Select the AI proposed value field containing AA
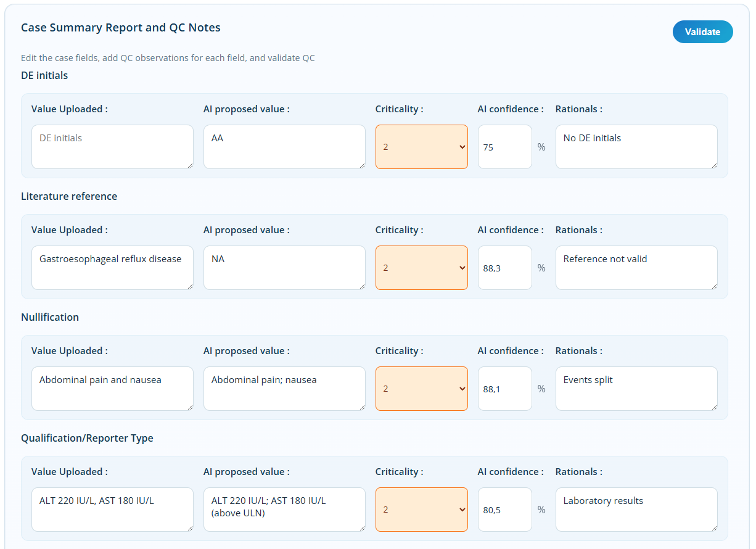Viewport: 756px width, 549px height. pos(284,147)
